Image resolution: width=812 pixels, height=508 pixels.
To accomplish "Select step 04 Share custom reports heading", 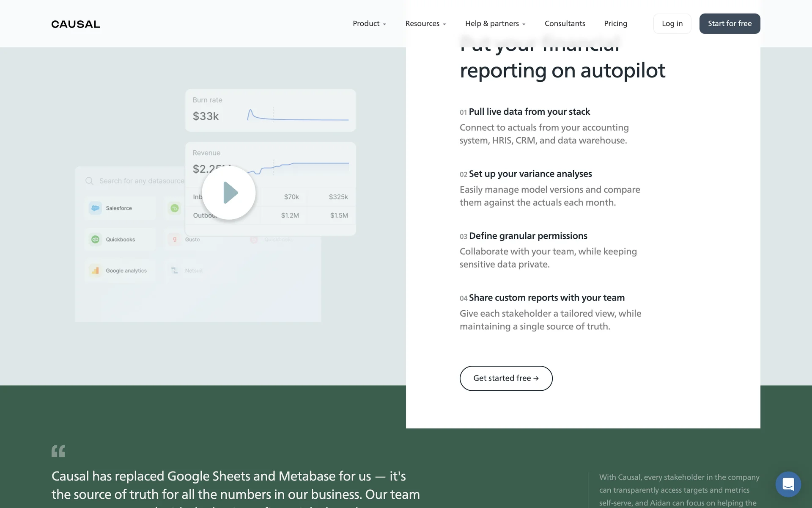I will pyautogui.click(x=546, y=298).
